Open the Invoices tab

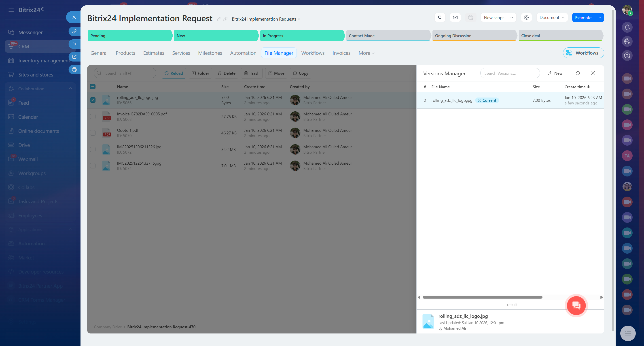[341, 53]
